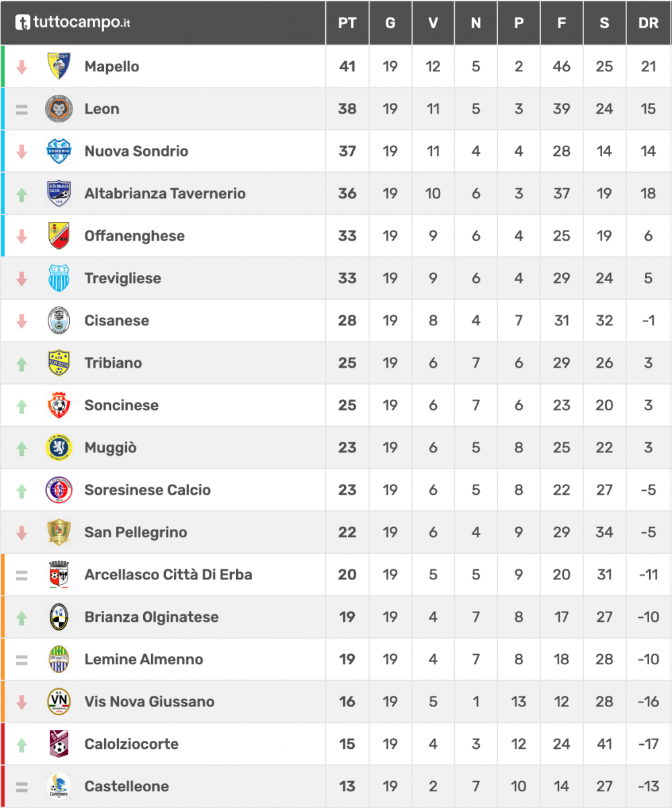The height and width of the screenshot is (808, 672).
Task: Open the San Pellegrino team page
Action: coord(136,532)
